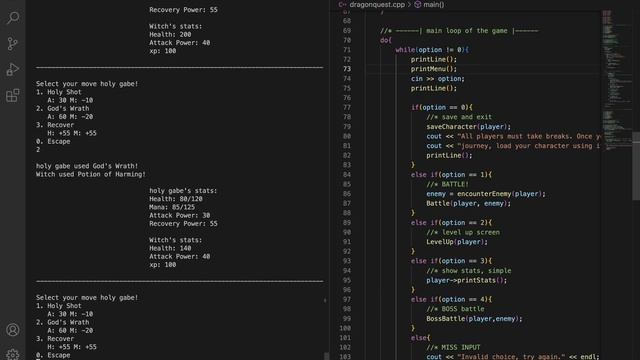The image size is (640, 360).
Task: Click the '//* MISS INPUT' comment
Action: (x=453, y=348)
